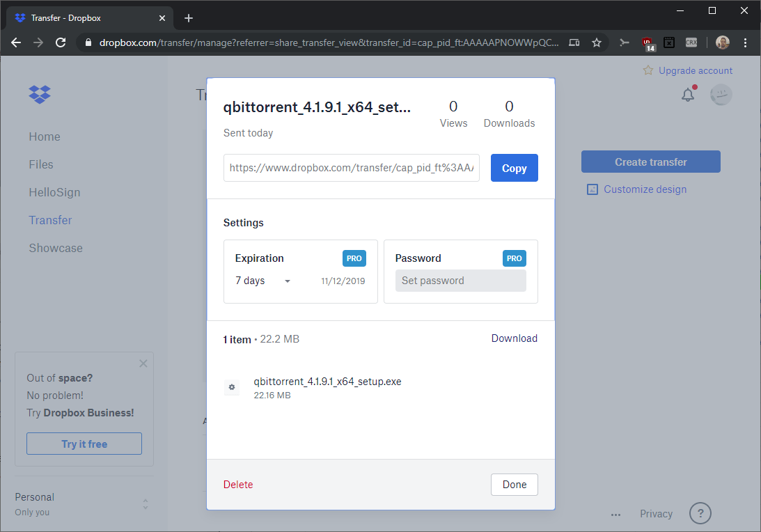
Task: Switch to the Transfer - Dropbox tab
Action: (90, 18)
